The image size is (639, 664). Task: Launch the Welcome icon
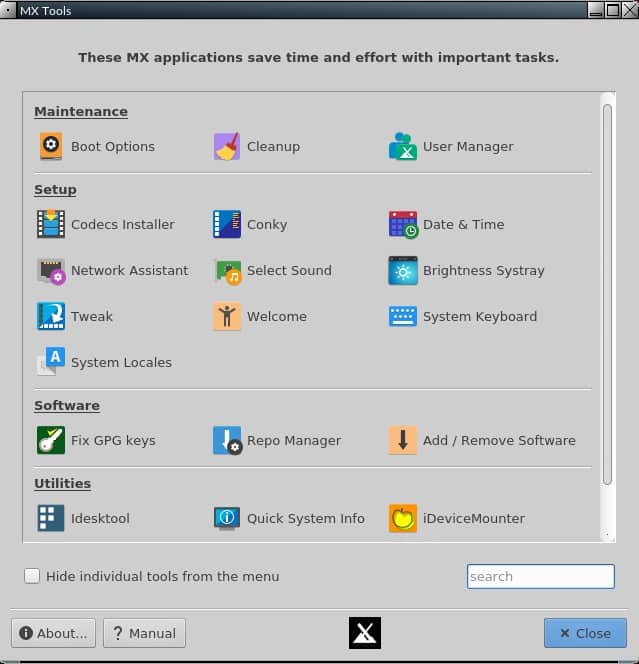click(x=227, y=316)
